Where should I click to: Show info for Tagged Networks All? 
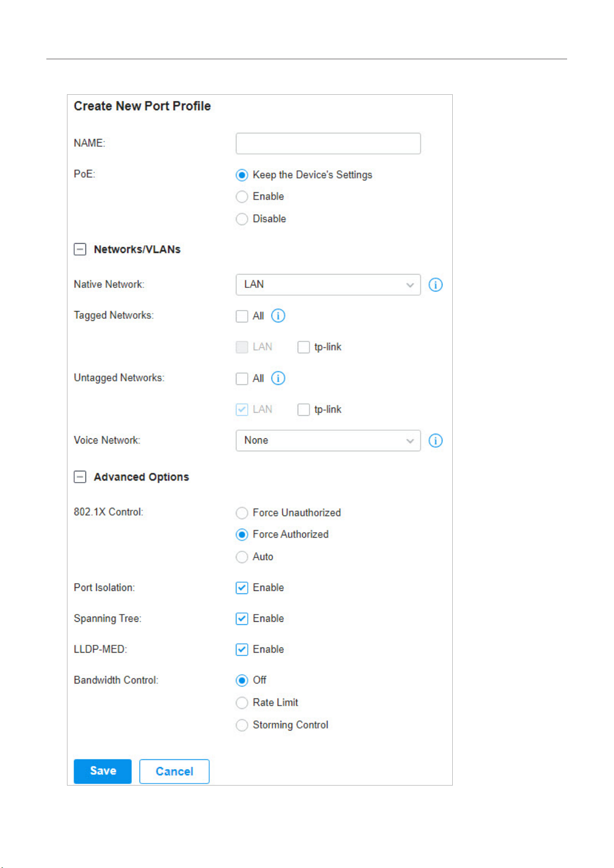click(278, 316)
